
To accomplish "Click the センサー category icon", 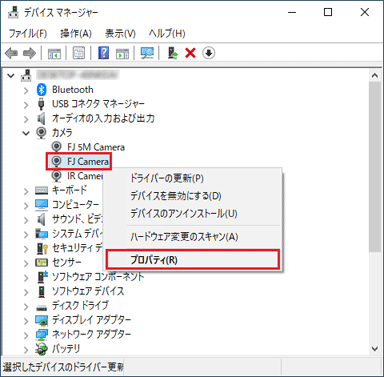I will click(41, 262).
